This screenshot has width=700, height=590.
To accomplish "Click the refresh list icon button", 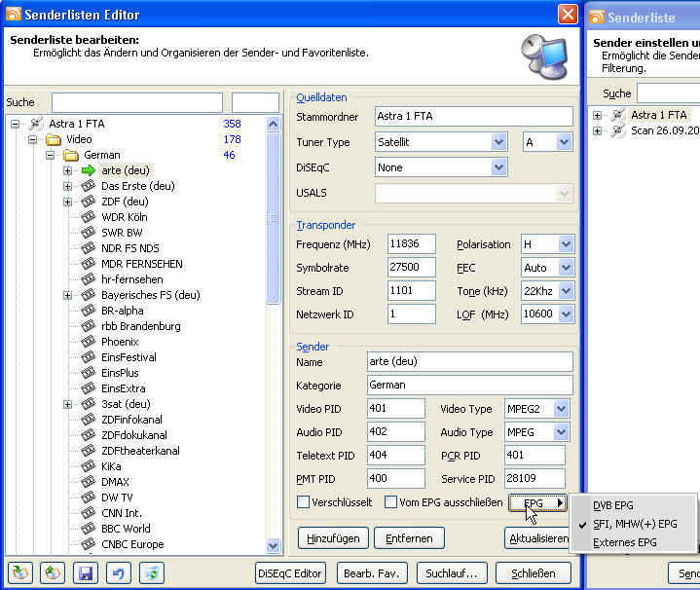I will tap(152, 573).
